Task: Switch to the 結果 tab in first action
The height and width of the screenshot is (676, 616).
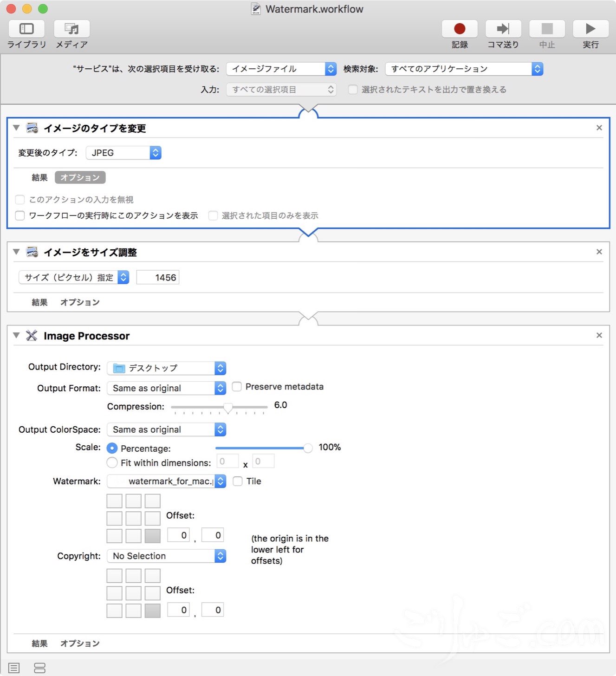Action: pos(39,177)
